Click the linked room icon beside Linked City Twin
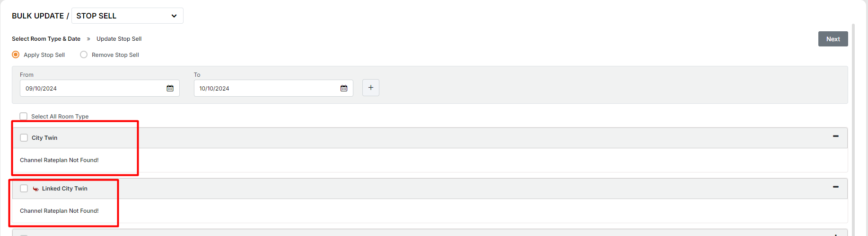Image resolution: width=868 pixels, height=236 pixels. pos(36,189)
